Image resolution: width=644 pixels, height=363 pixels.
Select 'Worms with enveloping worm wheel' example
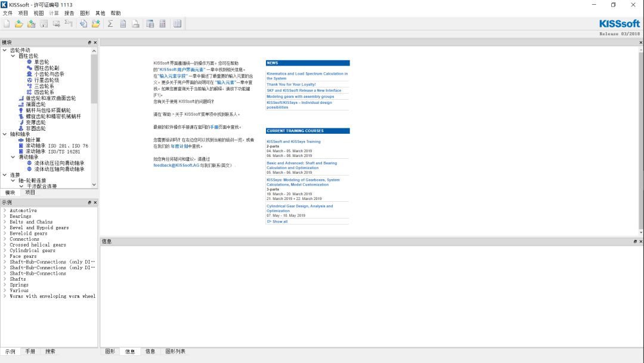coord(52,296)
